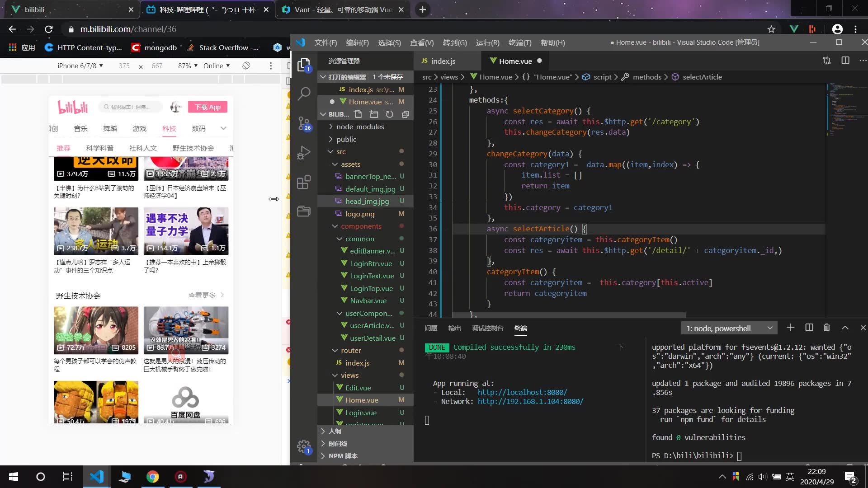Click the split editor right icon
868x488 pixels.
point(845,61)
